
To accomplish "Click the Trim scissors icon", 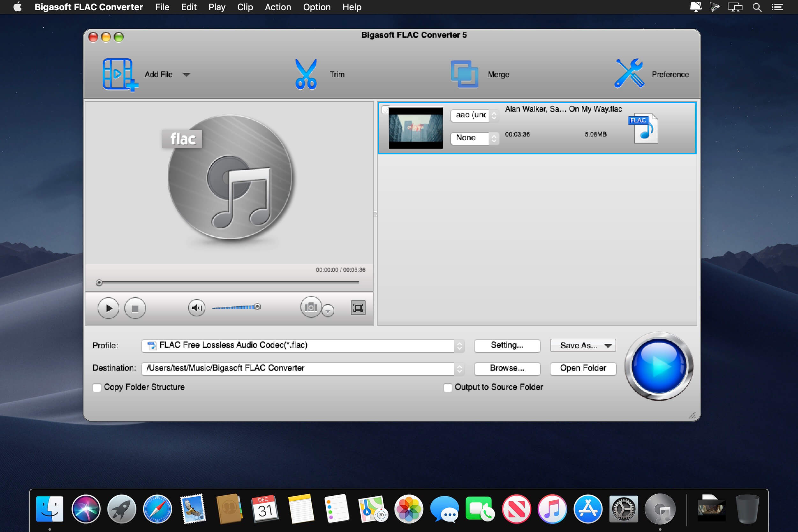I will [306, 74].
